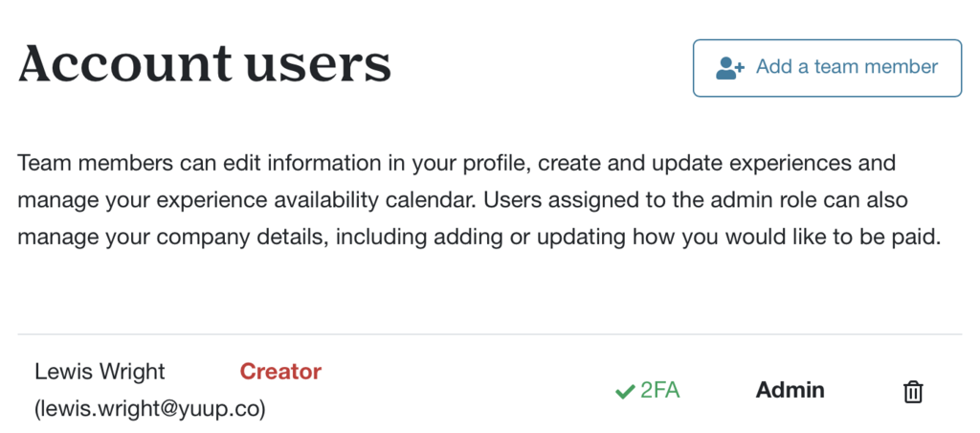Click the divider line above user row
The width and height of the screenshot is (980, 433).
490,334
